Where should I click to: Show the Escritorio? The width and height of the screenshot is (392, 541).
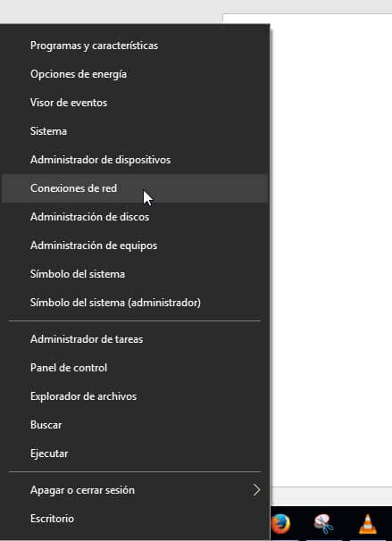135,519
